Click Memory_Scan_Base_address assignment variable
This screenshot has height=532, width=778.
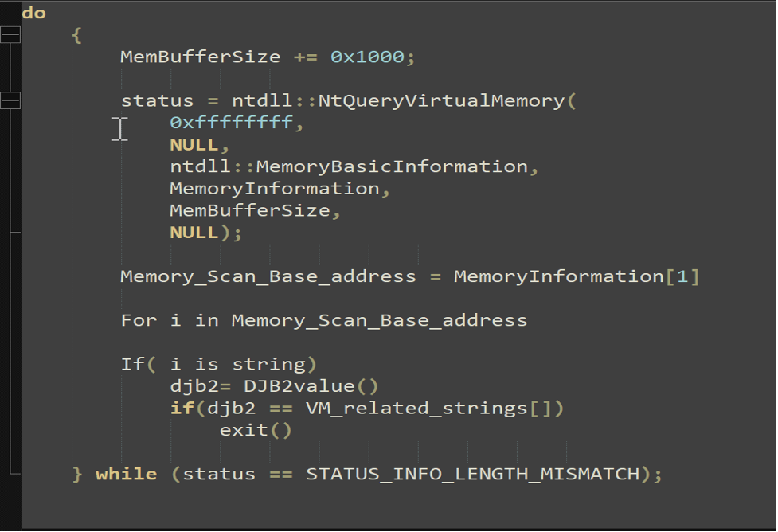[x=268, y=276]
